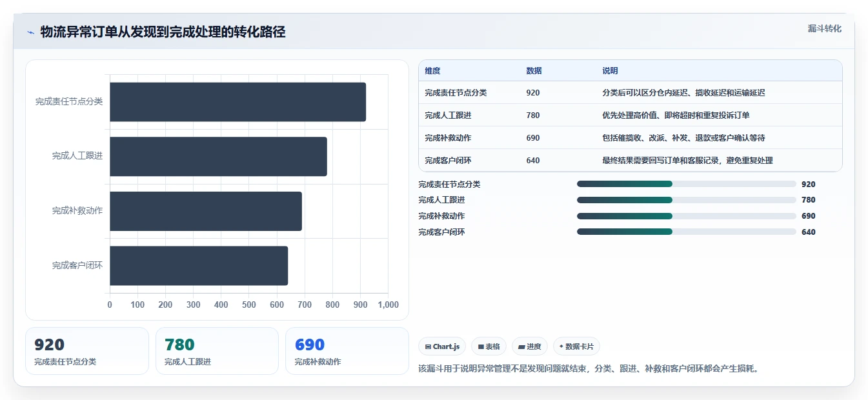Open the 780 完成人工跟进 stat card

coord(217,351)
